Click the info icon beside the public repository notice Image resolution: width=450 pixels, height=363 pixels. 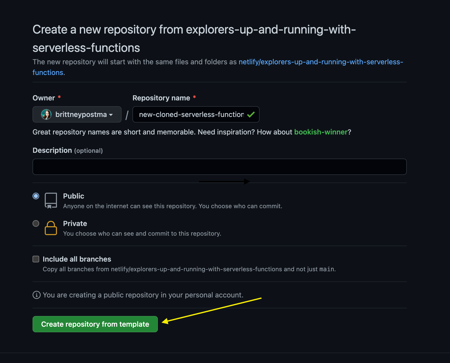coord(36,295)
